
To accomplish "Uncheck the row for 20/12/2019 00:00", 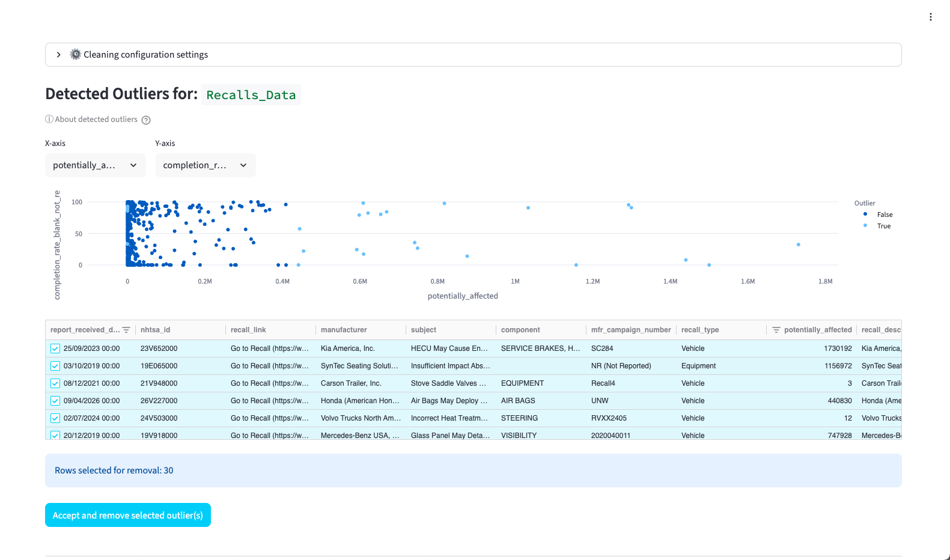I will point(55,435).
